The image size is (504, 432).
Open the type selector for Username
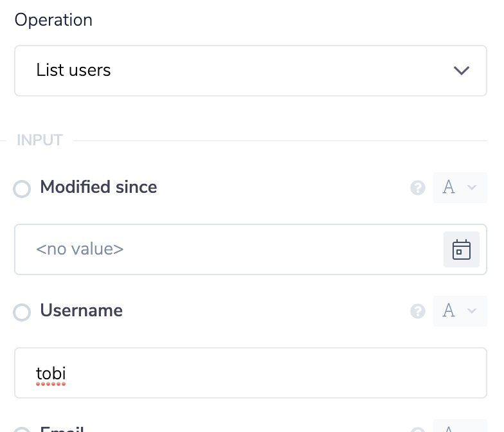pyautogui.click(x=460, y=311)
